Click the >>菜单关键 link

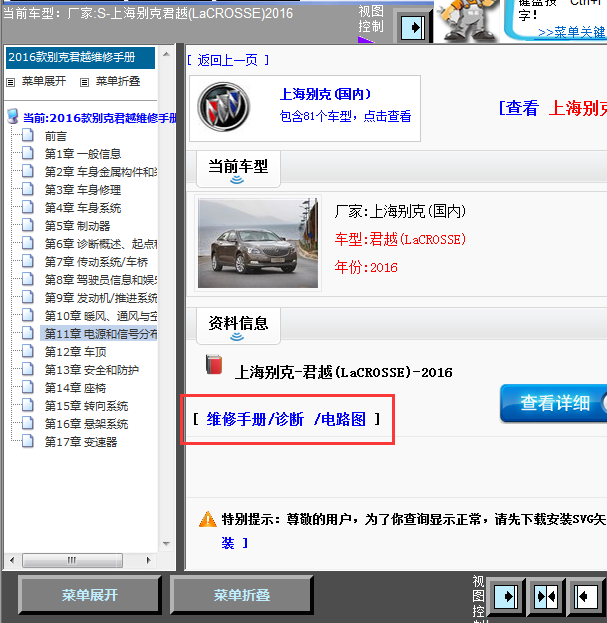click(x=572, y=32)
